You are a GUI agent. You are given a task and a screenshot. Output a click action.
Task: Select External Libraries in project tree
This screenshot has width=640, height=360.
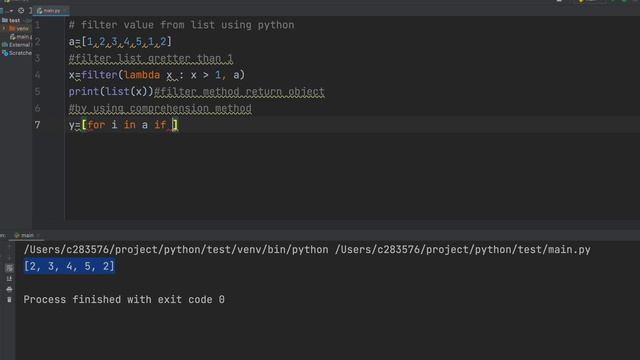tap(17, 45)
